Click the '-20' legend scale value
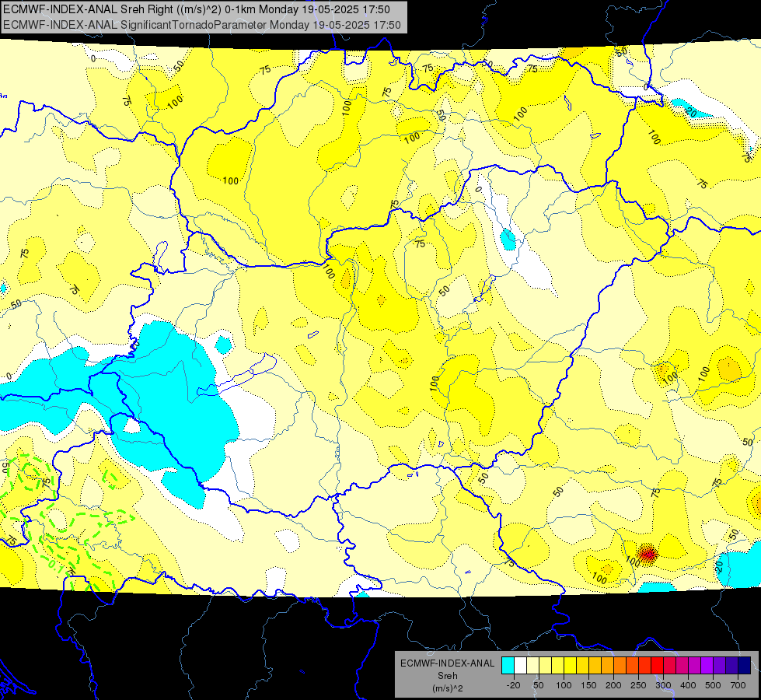The image size is (761, 700). click(514, 685)
